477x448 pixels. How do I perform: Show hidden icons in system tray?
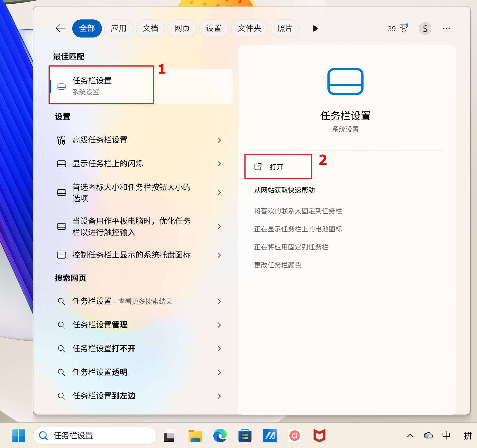(x=410, y=436)
